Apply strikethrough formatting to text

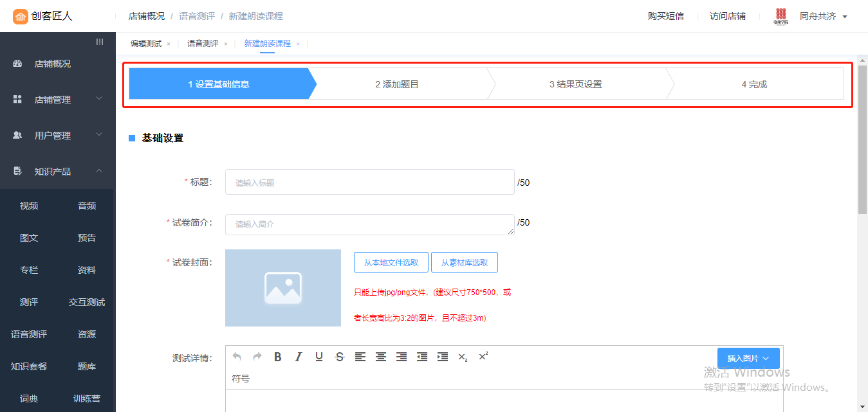point(340,357)
